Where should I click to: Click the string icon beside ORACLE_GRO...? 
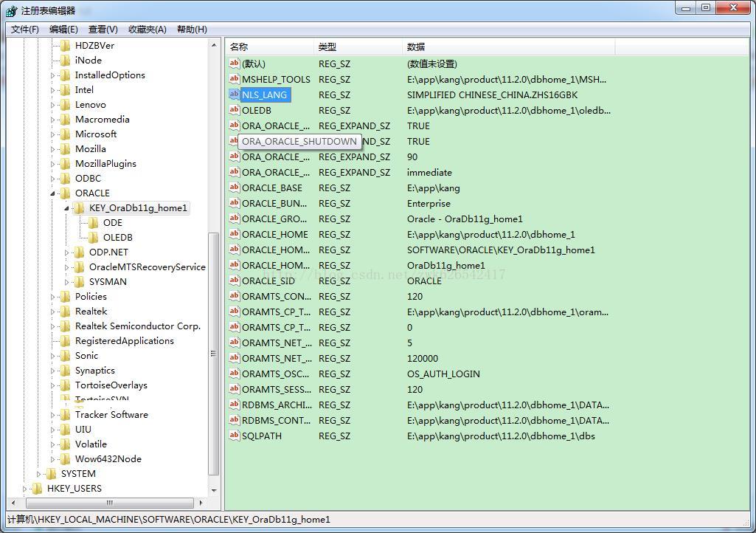click(235, 219)
